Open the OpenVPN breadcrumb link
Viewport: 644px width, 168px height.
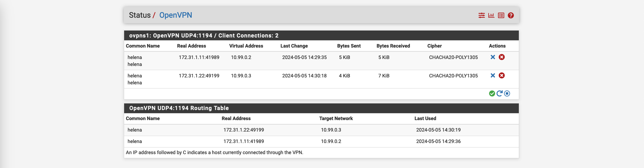[175, 15]
